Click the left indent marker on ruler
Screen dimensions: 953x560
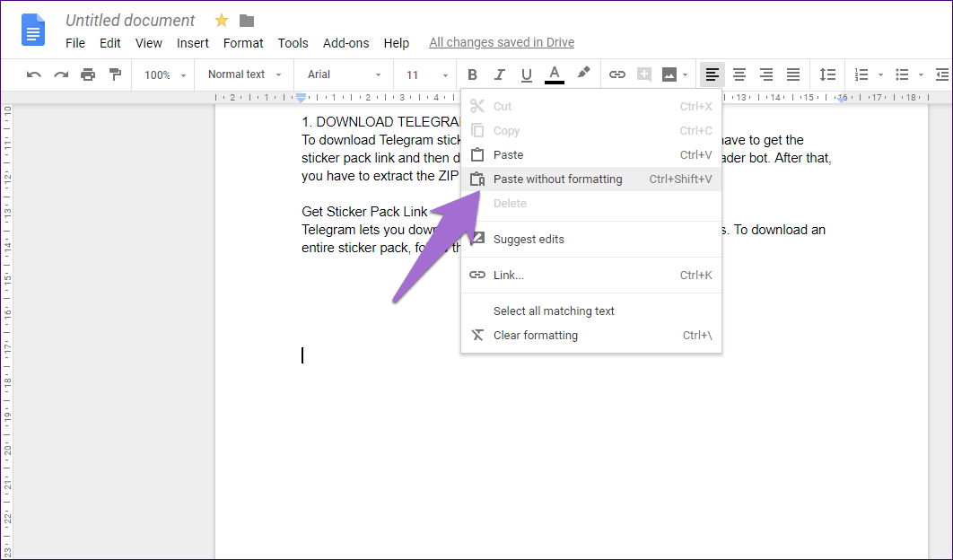(301, 99)
